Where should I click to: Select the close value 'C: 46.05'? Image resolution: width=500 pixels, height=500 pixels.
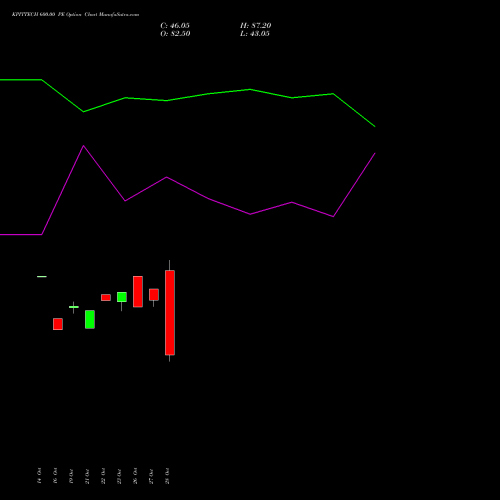click(175, 26)
